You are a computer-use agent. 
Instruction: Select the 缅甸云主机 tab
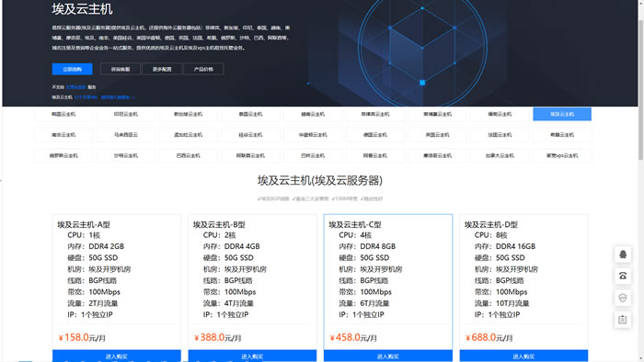point(500,114)
